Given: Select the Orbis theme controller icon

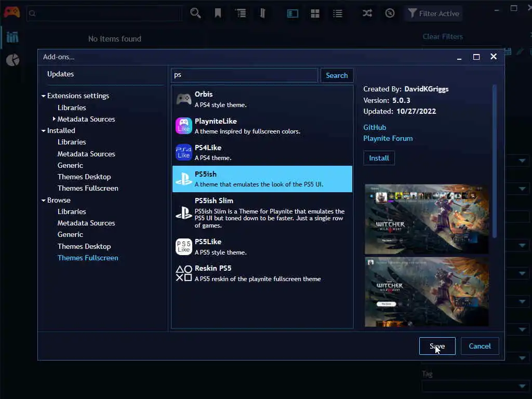Looking at the screenshot, I should click(x=183, y=99).
